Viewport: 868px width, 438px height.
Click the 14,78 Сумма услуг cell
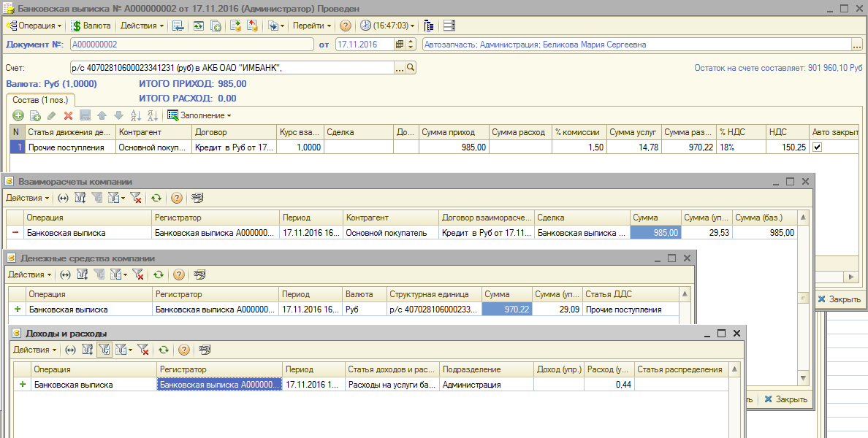point(634,147)
